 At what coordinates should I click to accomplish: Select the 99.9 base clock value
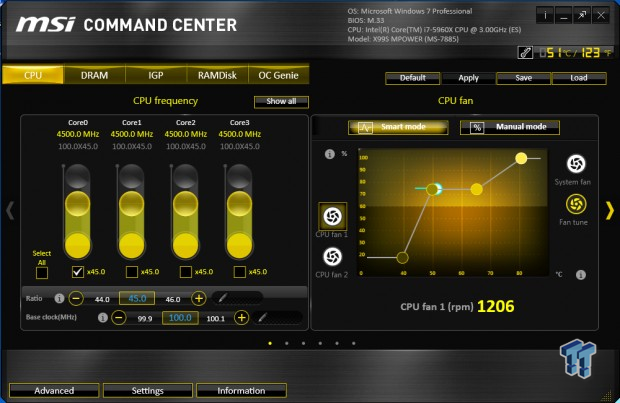click(145, 318)
